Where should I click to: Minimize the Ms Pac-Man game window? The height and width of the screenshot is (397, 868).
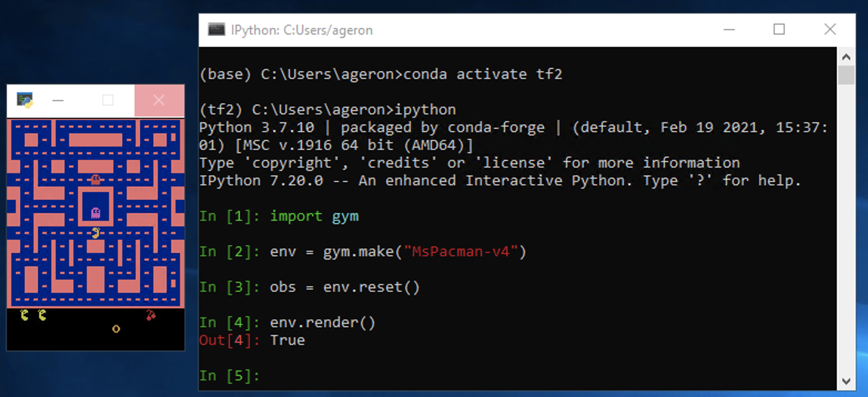(58, 100)
